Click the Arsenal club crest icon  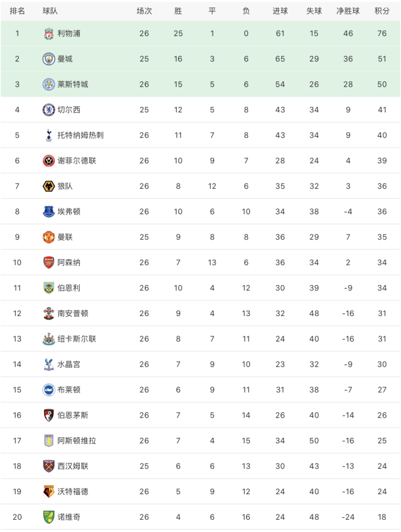point(49,262)
